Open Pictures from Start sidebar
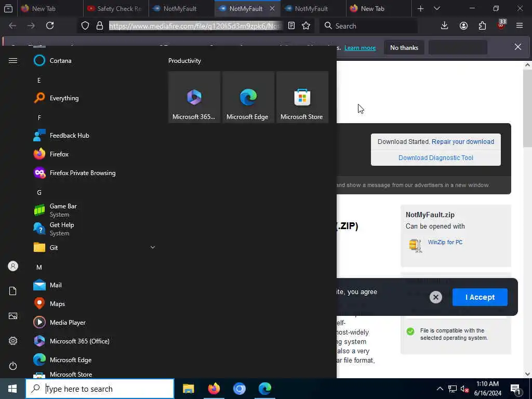 coord(13,316)
